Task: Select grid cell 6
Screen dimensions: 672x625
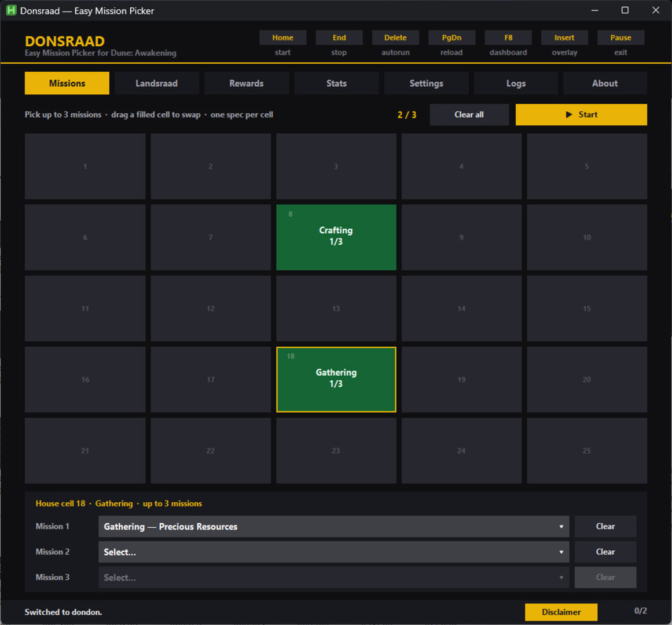Action: (x=85, y=237)
